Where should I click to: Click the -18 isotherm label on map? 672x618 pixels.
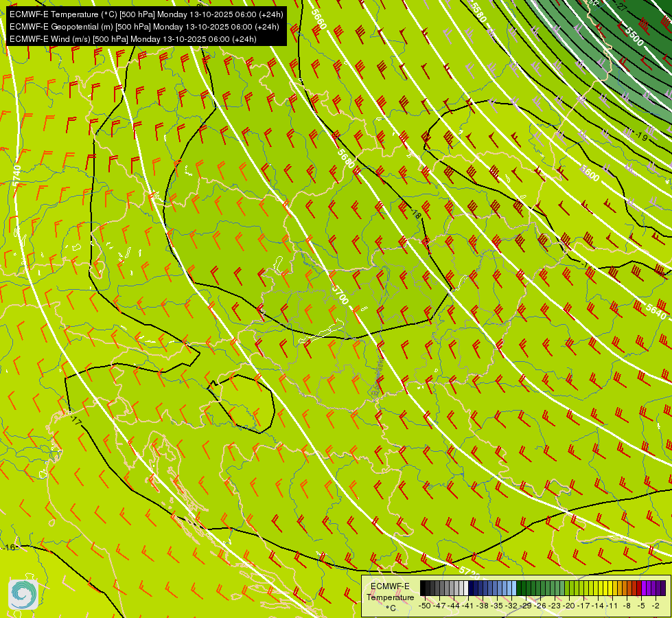(416, 214)
